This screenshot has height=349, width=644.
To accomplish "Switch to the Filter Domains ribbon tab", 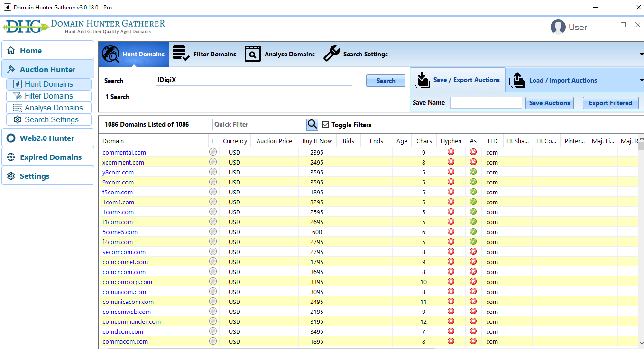I will coord(204,54).
